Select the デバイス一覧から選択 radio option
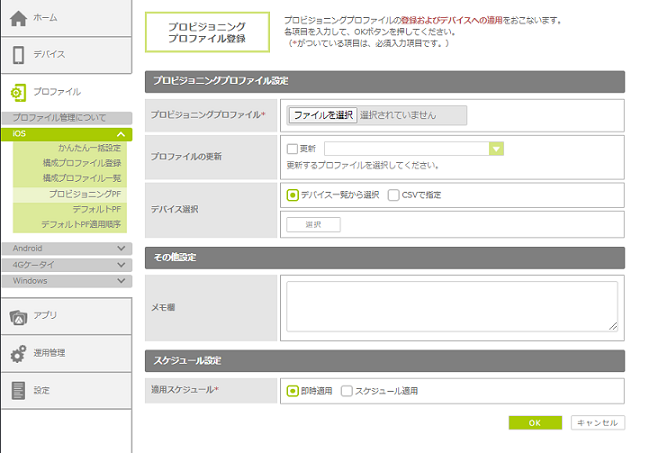659x453 pixels. (292, 195)
